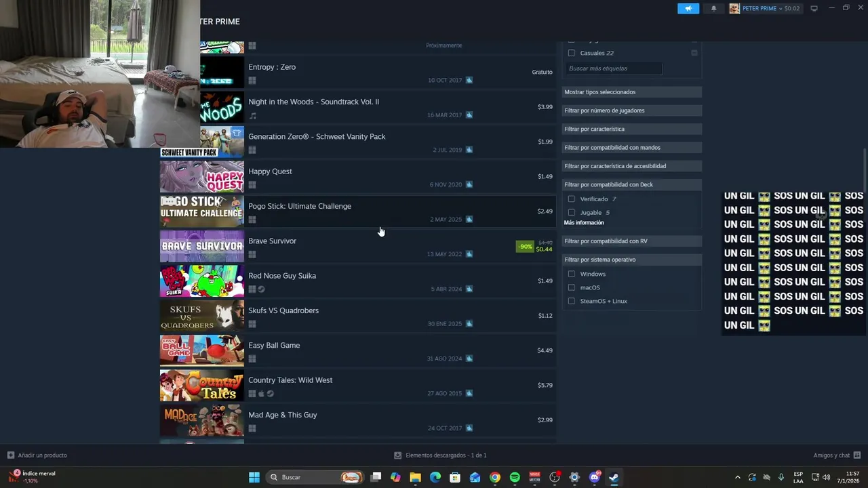The image size is (868, 488).
Task: Check the Casuales tag checkbox
Action: (x=571, y=53)
